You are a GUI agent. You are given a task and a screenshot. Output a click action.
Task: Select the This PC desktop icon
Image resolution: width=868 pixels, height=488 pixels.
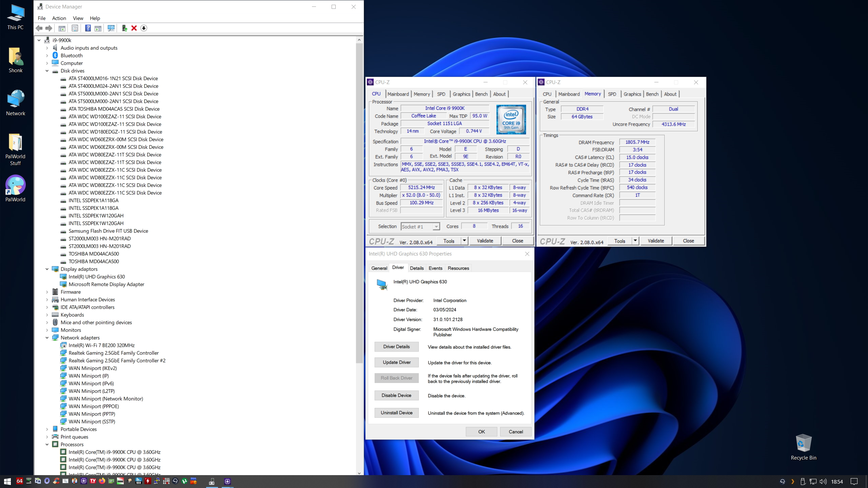coord(16,17)
